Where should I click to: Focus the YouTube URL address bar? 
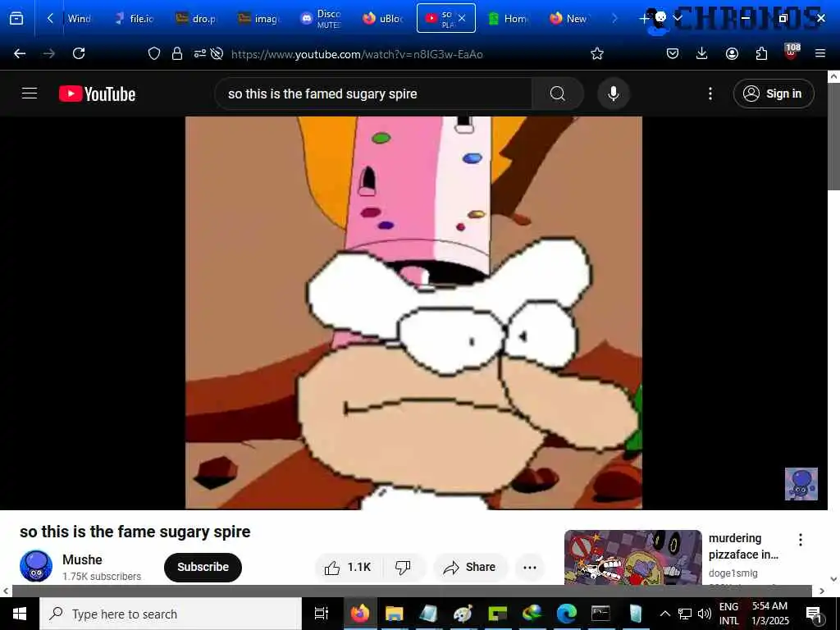tap(357, 54)
